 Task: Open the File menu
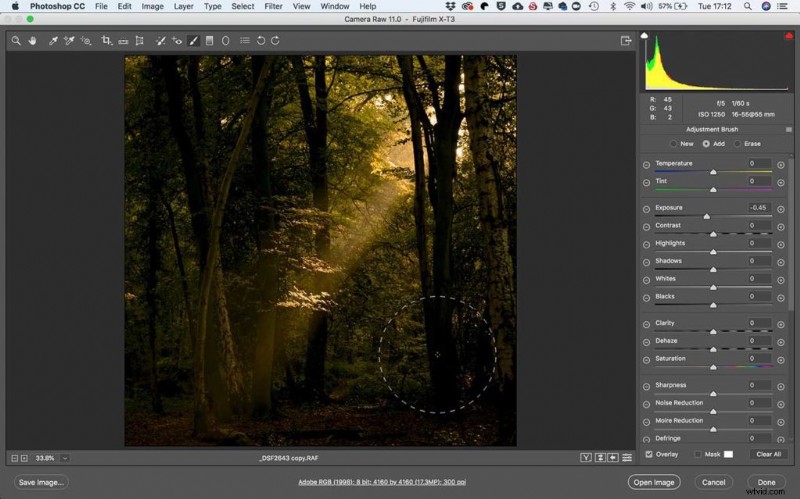click(101, 6)
